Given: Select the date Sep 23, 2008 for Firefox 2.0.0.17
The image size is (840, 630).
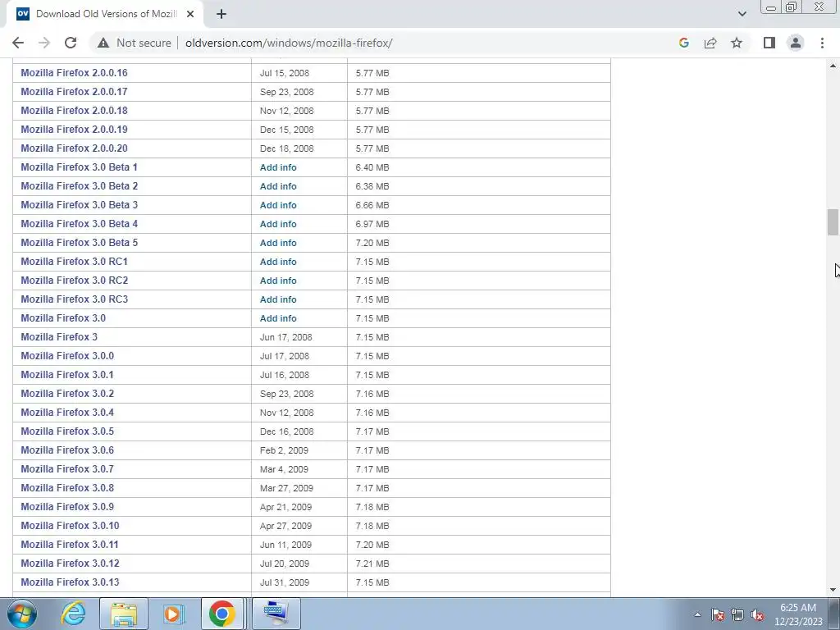Looking at the screenshot, I should point(286,92).
